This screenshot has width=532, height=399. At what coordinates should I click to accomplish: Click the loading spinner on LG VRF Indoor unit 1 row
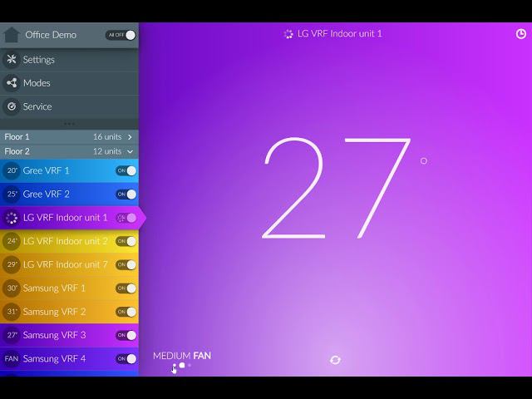(12, 218)
